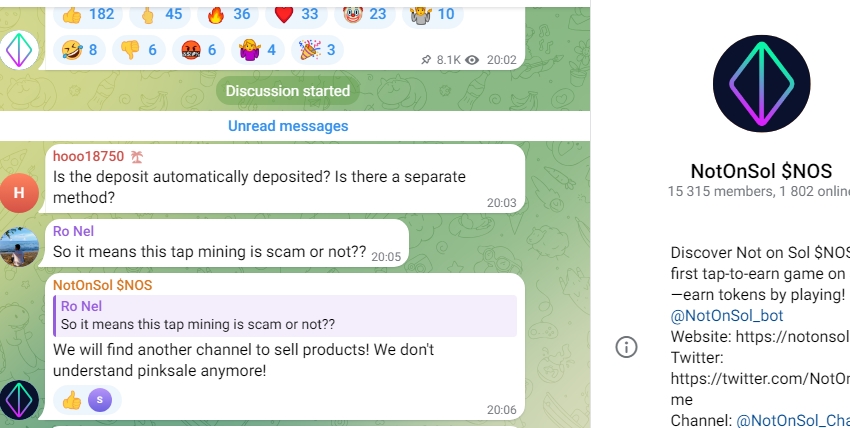Click the angry cursing face reaction
This screenshot has width=850, height=428.
tap(198, 50)
